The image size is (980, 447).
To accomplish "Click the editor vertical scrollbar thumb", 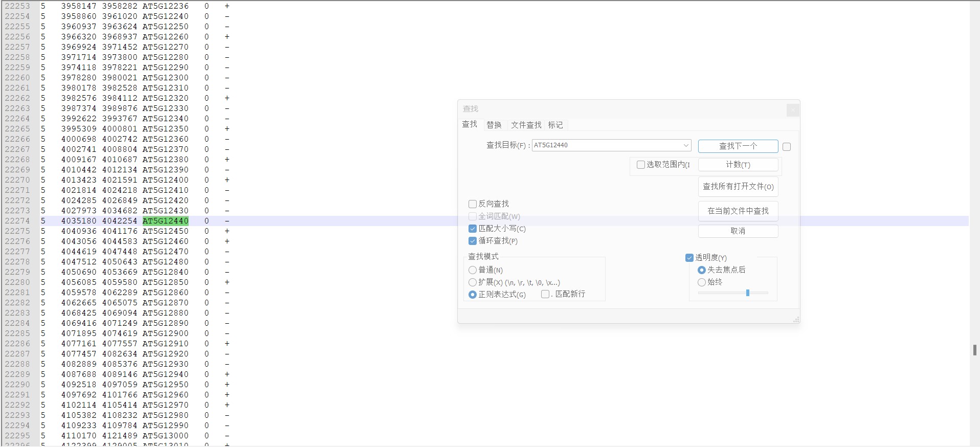I will click(975, 350).
